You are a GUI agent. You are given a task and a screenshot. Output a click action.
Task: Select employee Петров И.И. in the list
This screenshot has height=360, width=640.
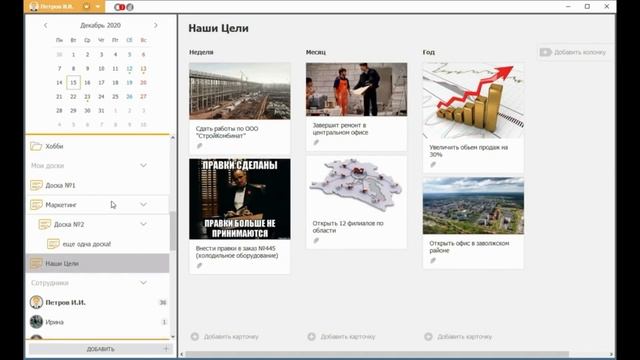coord(98,302)
